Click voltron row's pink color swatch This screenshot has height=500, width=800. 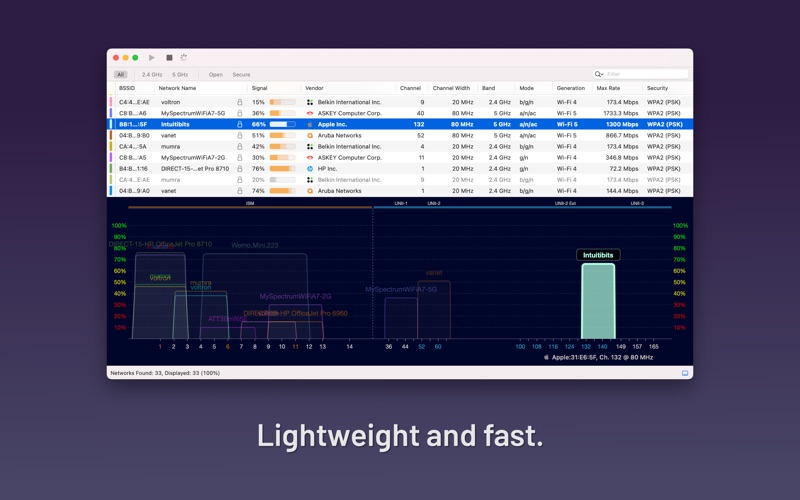click(x=111, y=102)
